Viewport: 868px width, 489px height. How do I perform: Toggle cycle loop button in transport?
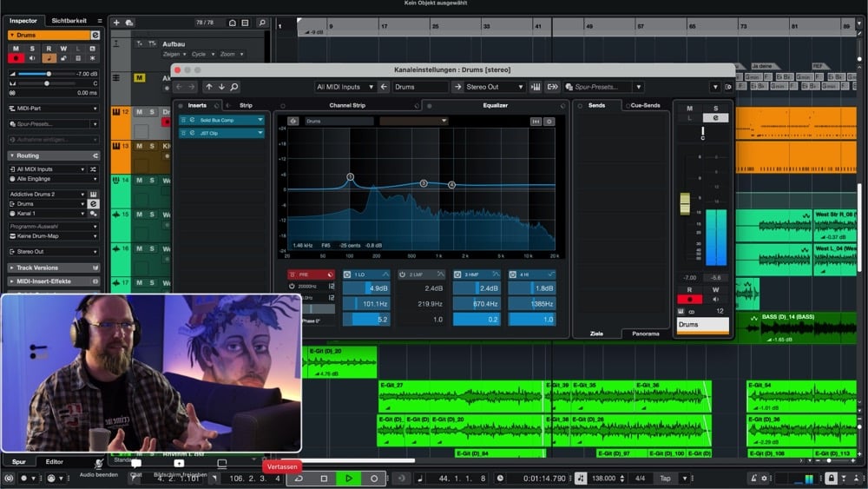(x=299, y=479)
